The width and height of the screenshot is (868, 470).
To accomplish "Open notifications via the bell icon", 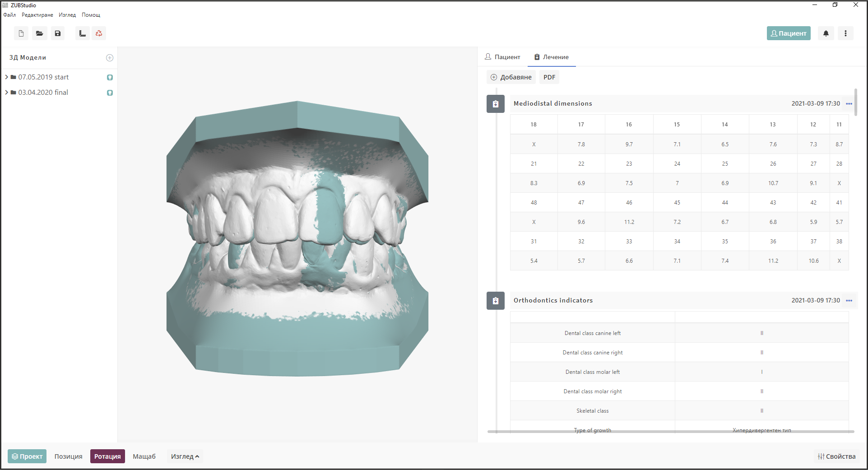I will click(x=826, y=33).
